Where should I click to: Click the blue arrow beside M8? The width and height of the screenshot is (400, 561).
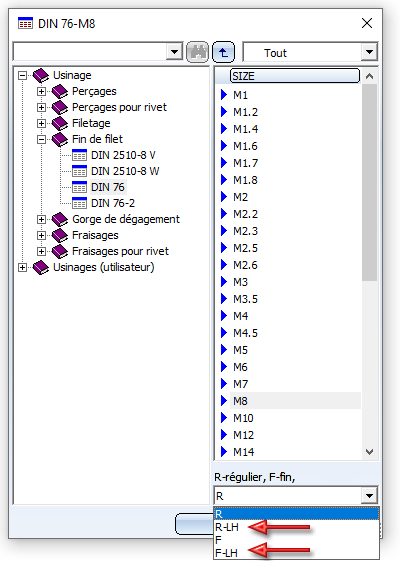(224, 401)
